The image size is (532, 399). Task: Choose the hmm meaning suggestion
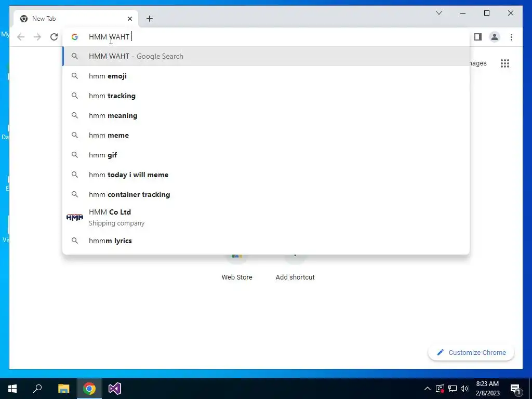point(266,115)
